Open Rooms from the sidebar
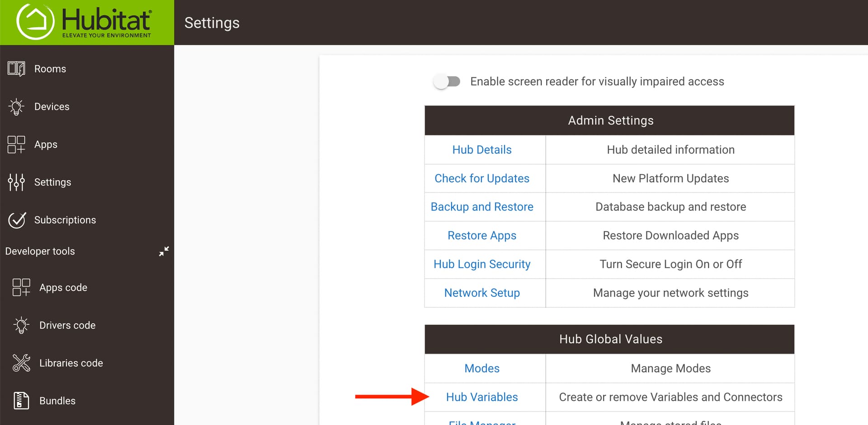Viewport: 868px width, 425px height. 50,69
